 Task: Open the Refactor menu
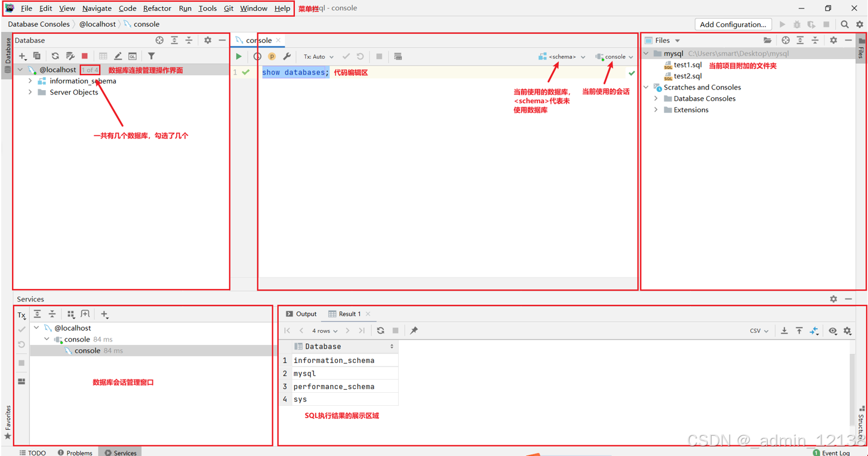point(157,8)
